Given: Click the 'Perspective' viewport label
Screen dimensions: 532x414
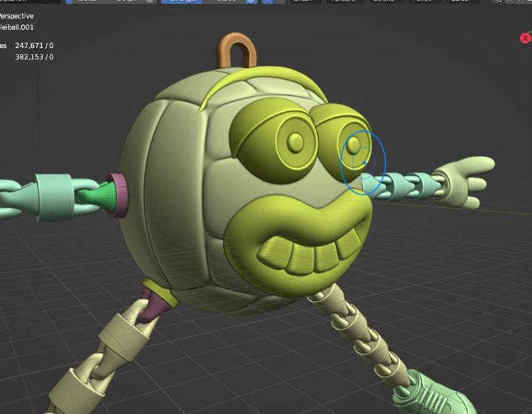Looking at the screenshot, I should pyautogui.click(x=16, y=16).
